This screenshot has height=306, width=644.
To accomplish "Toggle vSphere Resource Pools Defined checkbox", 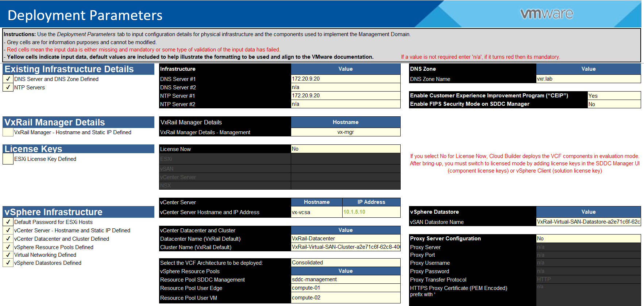I will tap(8, 247).
